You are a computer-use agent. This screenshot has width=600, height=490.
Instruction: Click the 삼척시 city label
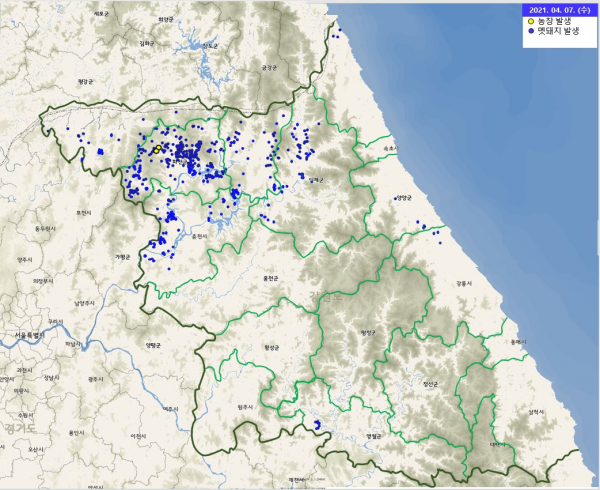click(537, 411)
